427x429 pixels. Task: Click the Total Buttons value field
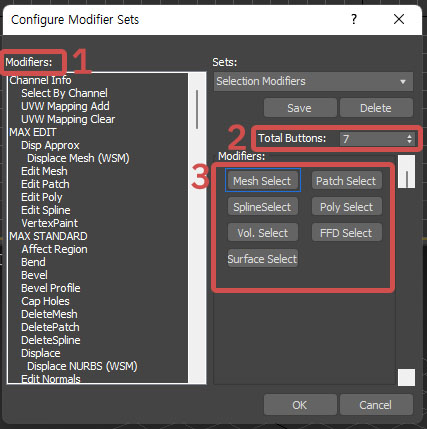pyautogui.click(x=373, y=139)
